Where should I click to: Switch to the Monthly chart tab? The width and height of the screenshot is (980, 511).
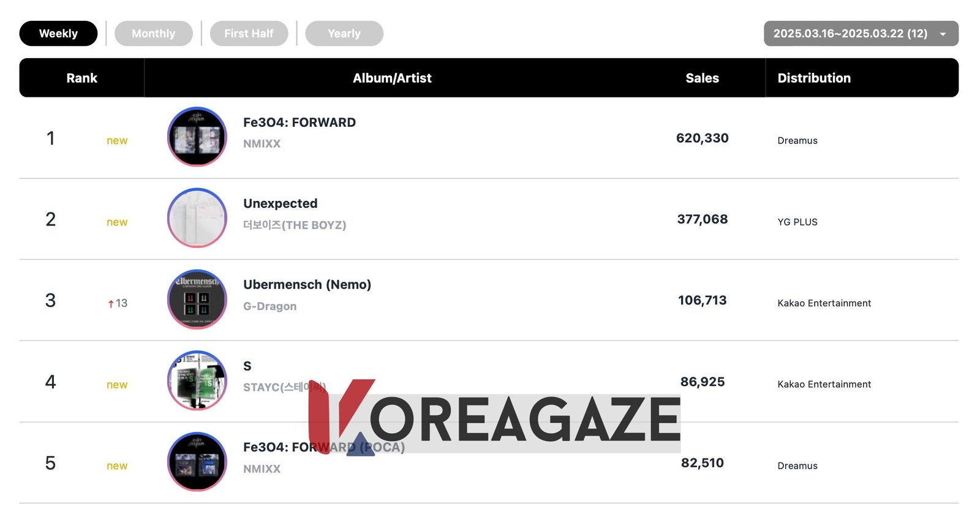pos(153,34)
